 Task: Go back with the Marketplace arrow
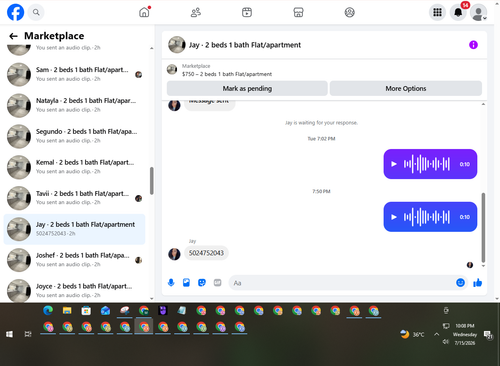pyautogui.click(x=13, y=36)
